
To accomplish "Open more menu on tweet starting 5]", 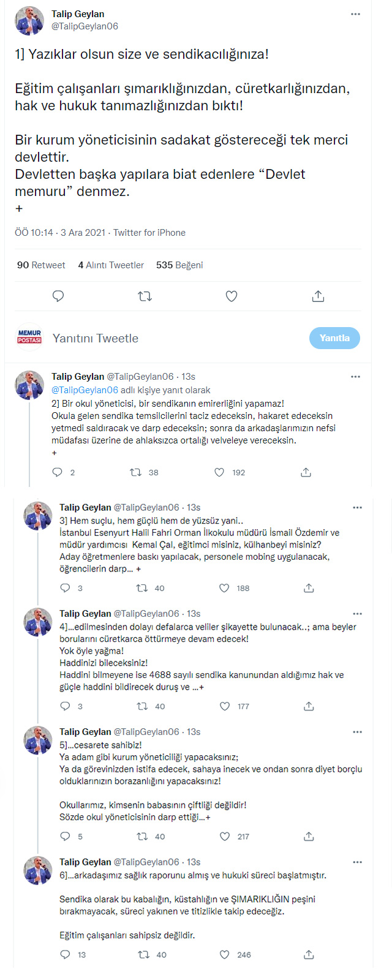I will click(357, 732).
